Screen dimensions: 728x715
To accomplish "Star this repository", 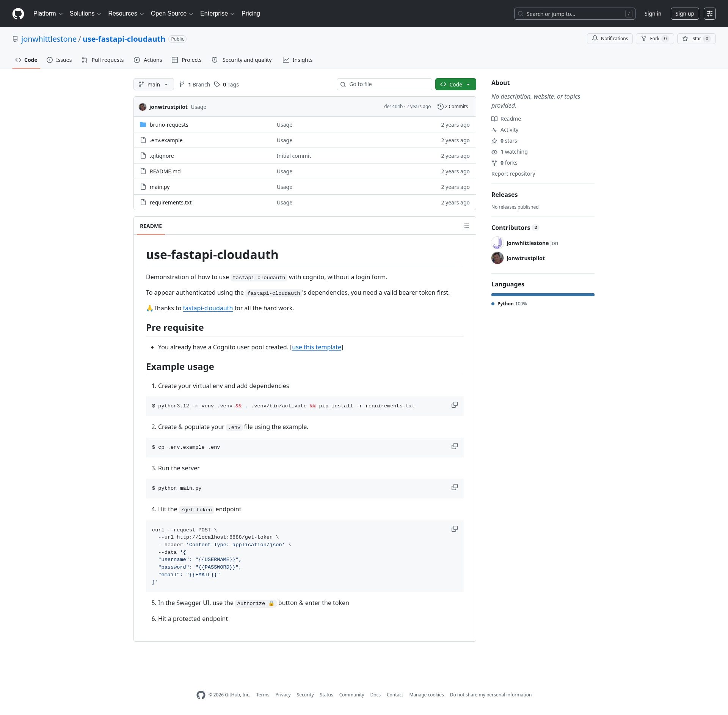I will (696, 39).
